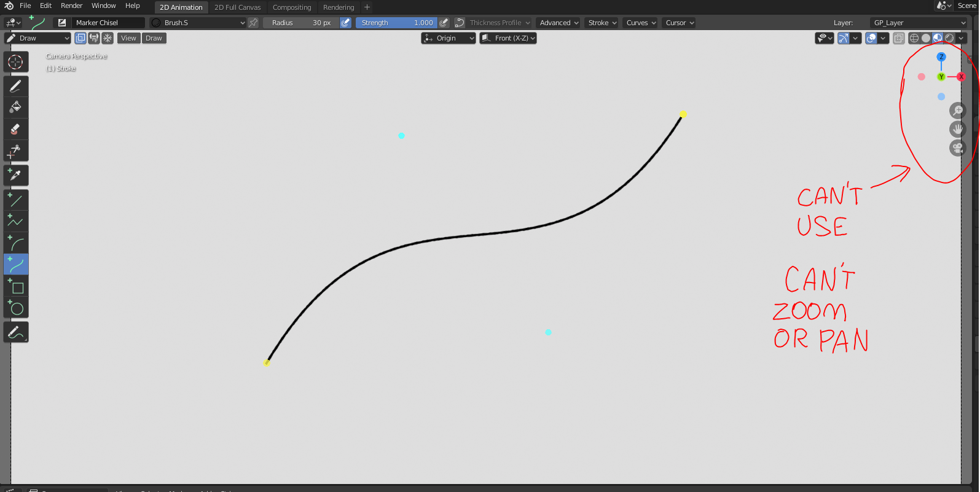This screenshot has height=492, width=980.
Task: Expand the GP_Layer layer selector
Action: (x=919, y=23)
